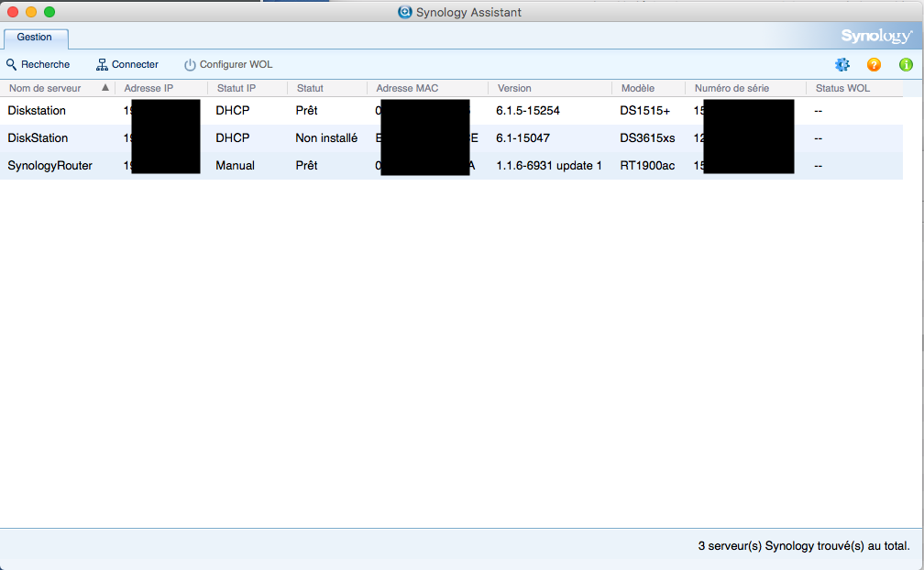Click the DS3615xs model cell
This screenshot has width=924, height=570.
click(x=647, y=137)
